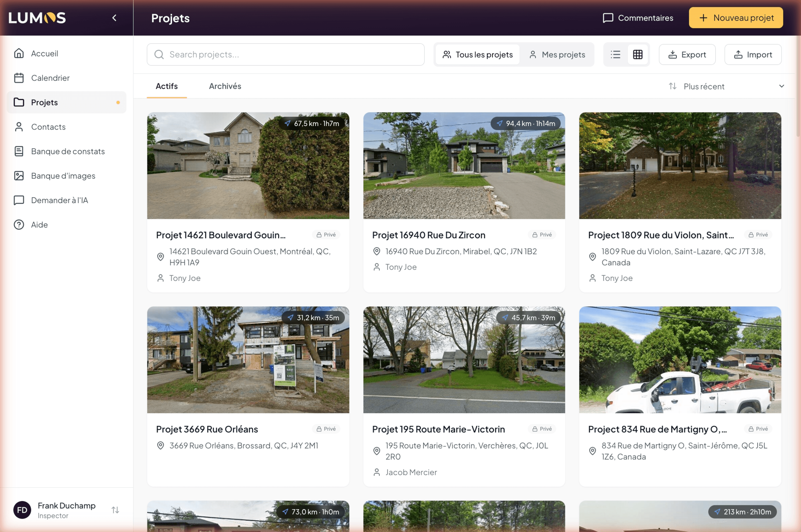Click location pin on Rue de Martigny address
This screenshot has width=801, height=532.
click(593, 451)
